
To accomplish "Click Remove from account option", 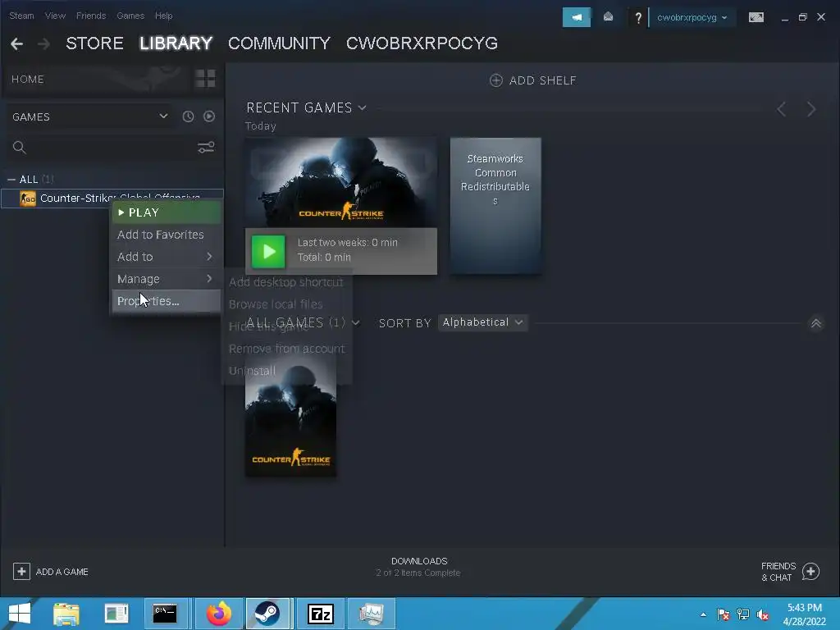I will pos(286,349).
